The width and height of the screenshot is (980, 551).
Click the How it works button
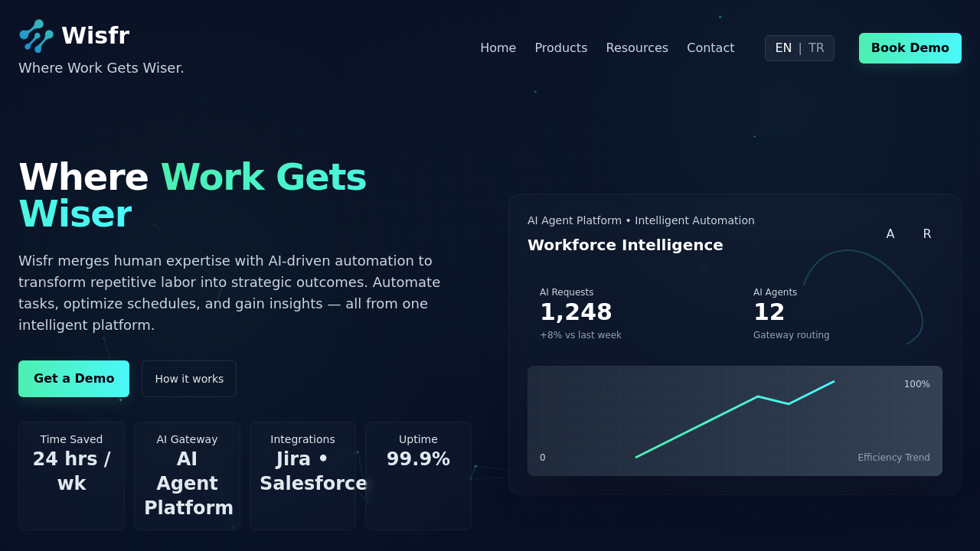[x=189, y=379]
